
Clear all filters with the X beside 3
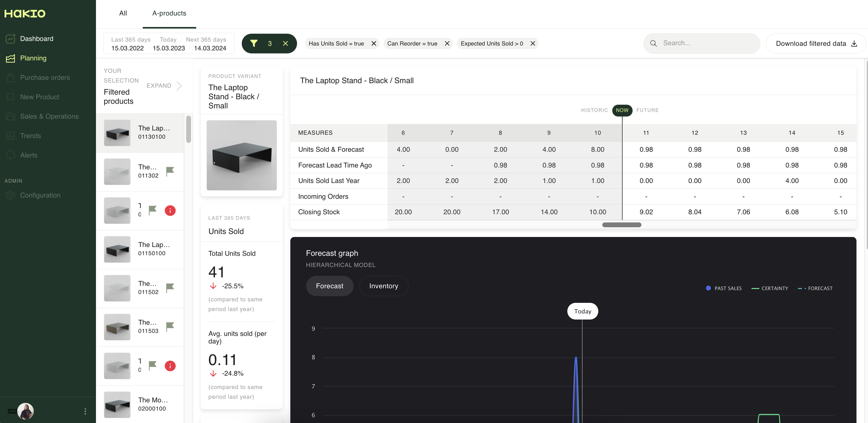tap(285, 43)
